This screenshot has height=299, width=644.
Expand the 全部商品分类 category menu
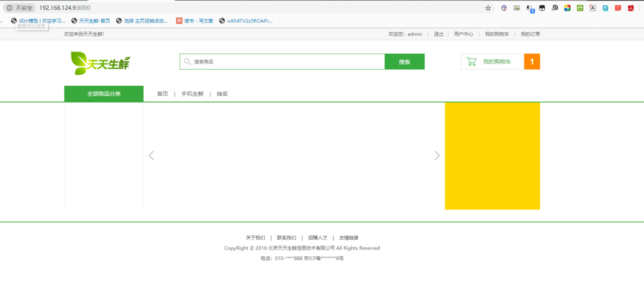point(104,94)
